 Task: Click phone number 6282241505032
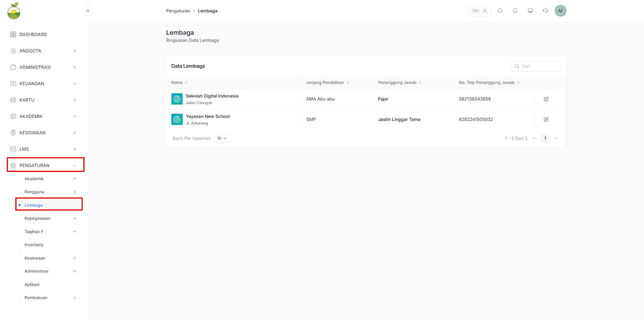click(x=476, y=119)
